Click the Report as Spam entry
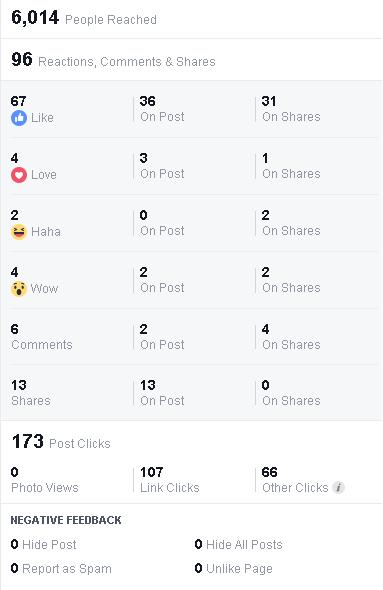 click(61, 569)
